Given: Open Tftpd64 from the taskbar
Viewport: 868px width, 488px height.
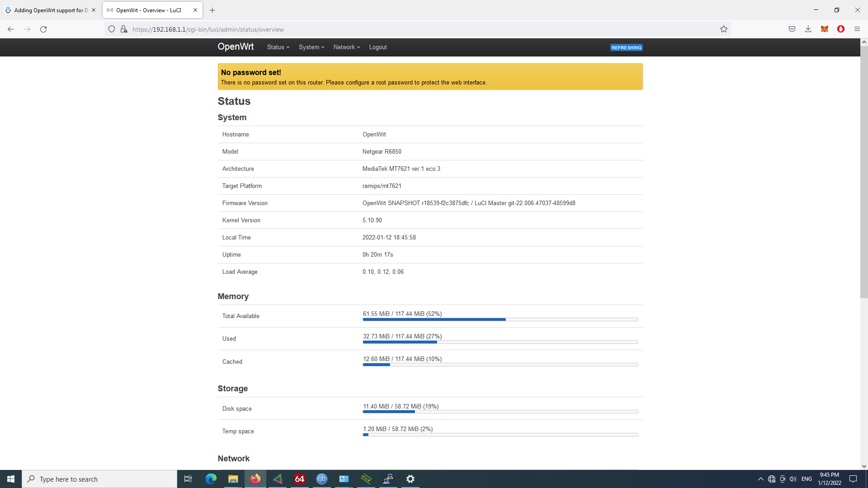Looking at the screenshot, I should [366, 479].
